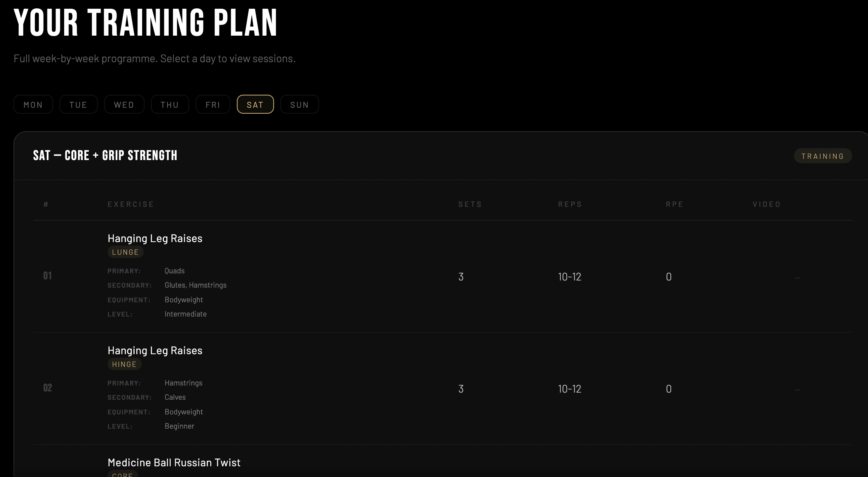Open the THU training day
The image size is (868, 477).
click(170, 104)
